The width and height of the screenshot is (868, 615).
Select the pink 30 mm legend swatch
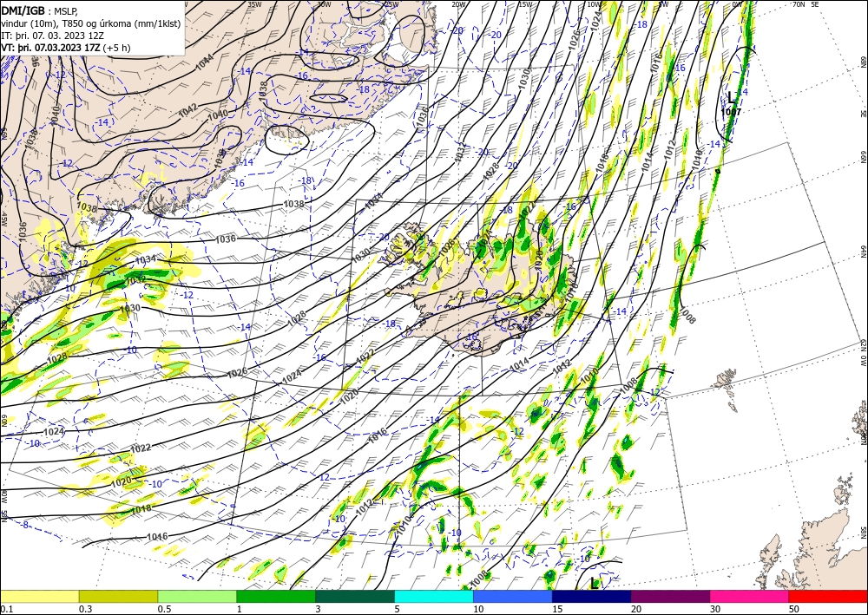(750, 596)
